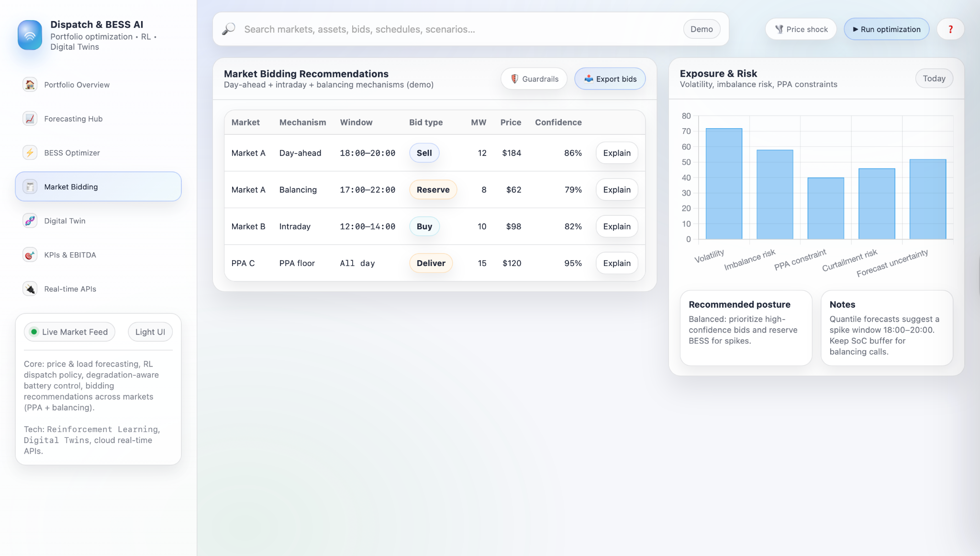This screenshot has width=980, height=556.
Task: Open help with the question mark icon
Action: coord(950,29)
